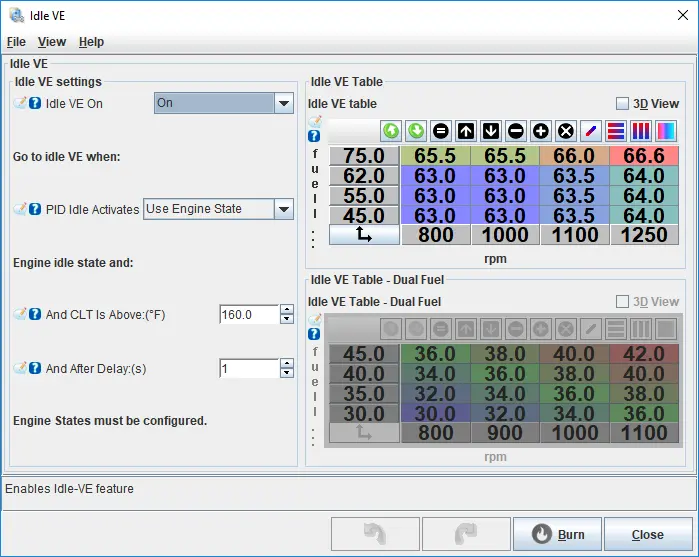Open help for And CLT Is Above
Screen dimensions: 699x557
35,314
